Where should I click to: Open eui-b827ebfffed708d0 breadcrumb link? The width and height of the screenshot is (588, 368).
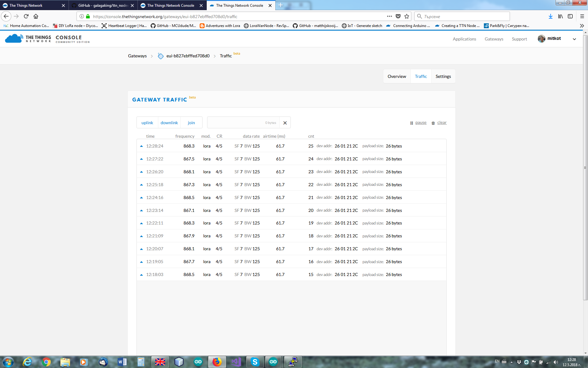(x=188, y=56)
